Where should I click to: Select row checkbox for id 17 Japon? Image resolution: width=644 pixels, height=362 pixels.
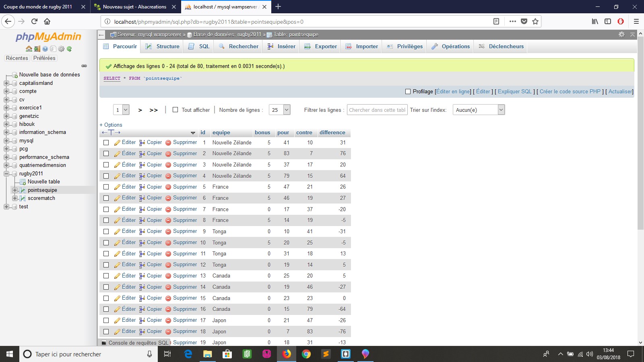click(106, 321)
